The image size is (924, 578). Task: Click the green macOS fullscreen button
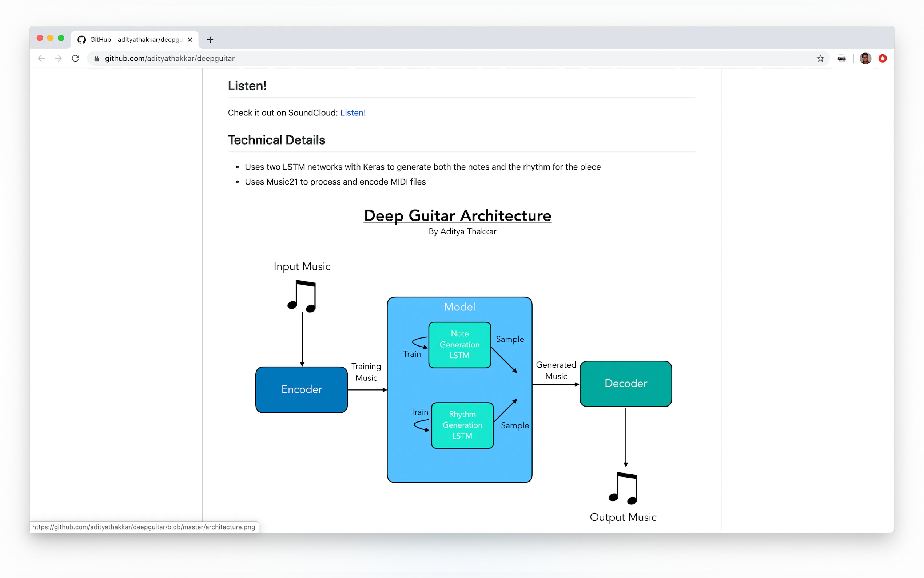(x=61, y=38)
